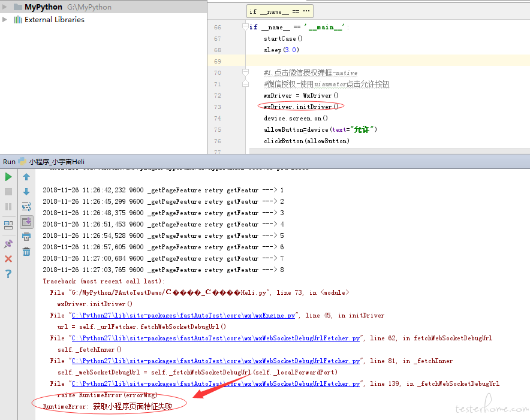Expand the External Libraries node arrow

4,19
